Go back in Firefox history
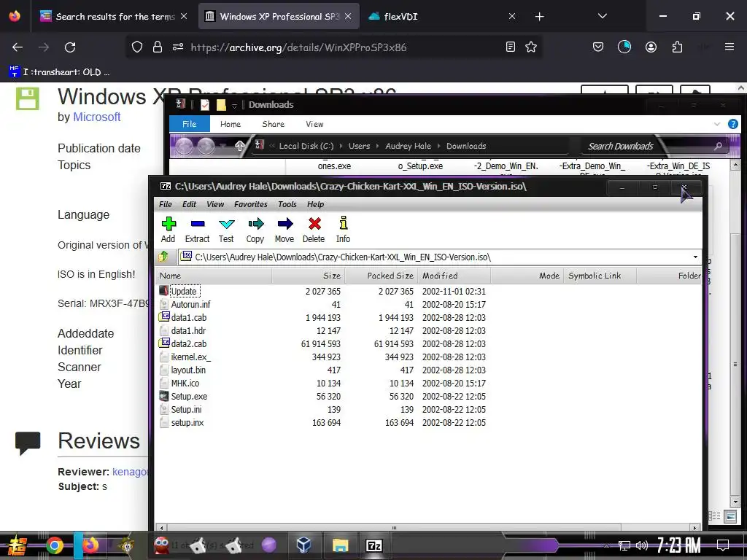The height and width of the screenshot is (560, 747). pos(18,47)
